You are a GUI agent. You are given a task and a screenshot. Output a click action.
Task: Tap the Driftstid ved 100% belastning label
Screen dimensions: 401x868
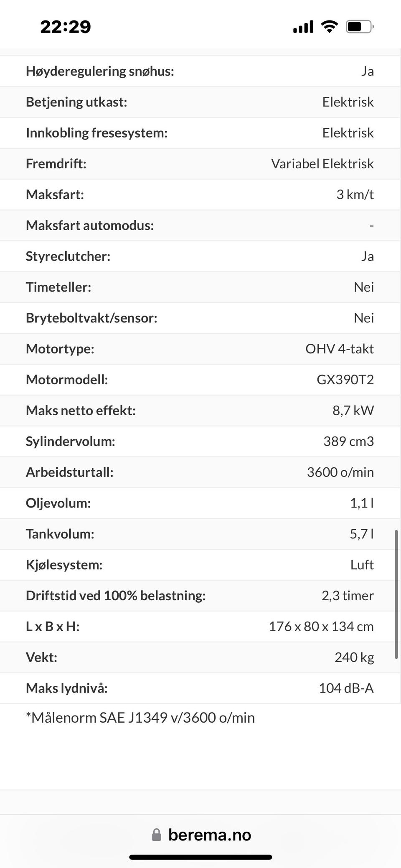pos(116,596)
